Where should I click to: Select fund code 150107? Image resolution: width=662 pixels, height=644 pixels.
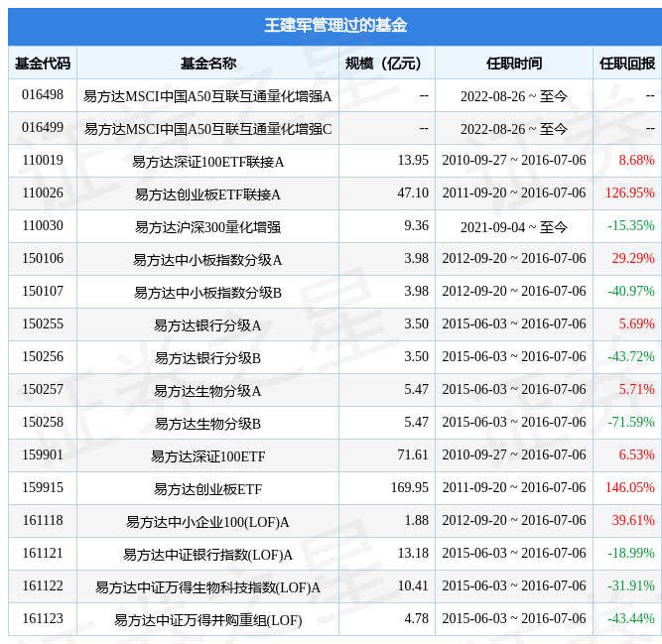[x=43, y=291]
